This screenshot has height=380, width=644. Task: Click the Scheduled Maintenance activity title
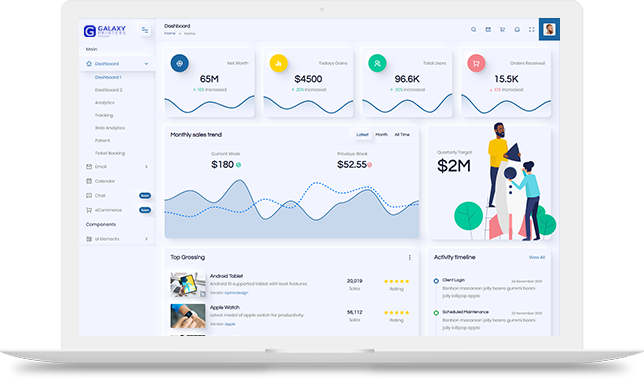pyautogui.click(x=465, y=312)
